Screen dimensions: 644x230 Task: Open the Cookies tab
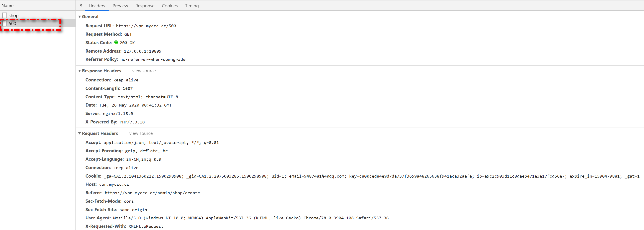point(170,6)
